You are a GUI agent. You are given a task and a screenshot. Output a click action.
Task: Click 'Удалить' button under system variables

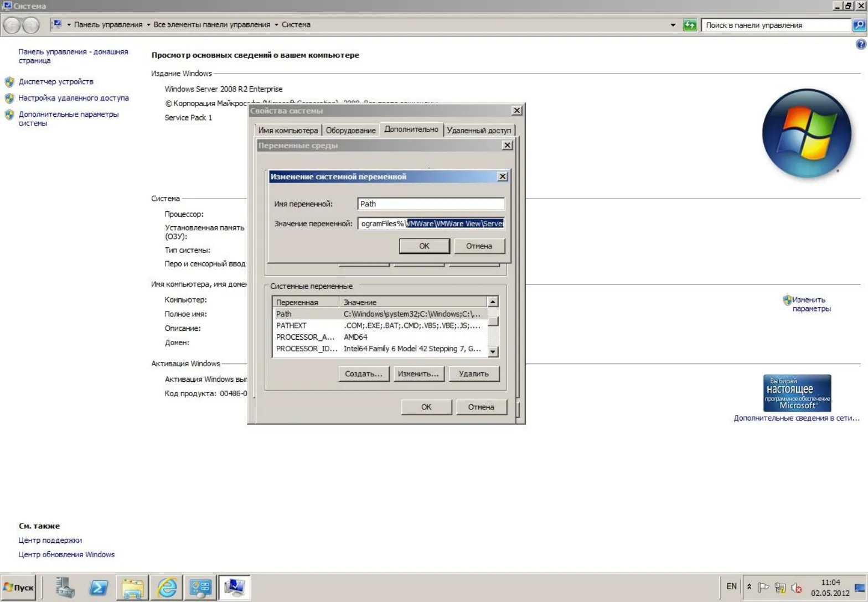[474, 374]
